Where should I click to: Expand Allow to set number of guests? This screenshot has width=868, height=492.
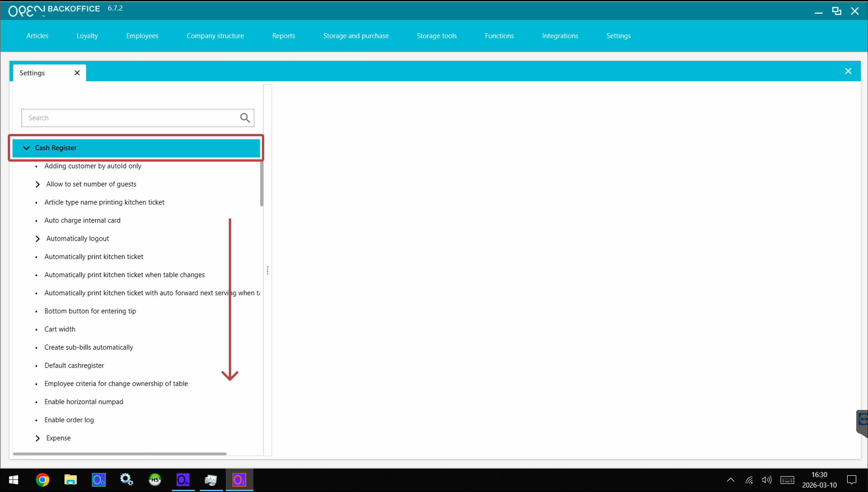point(37,184)
